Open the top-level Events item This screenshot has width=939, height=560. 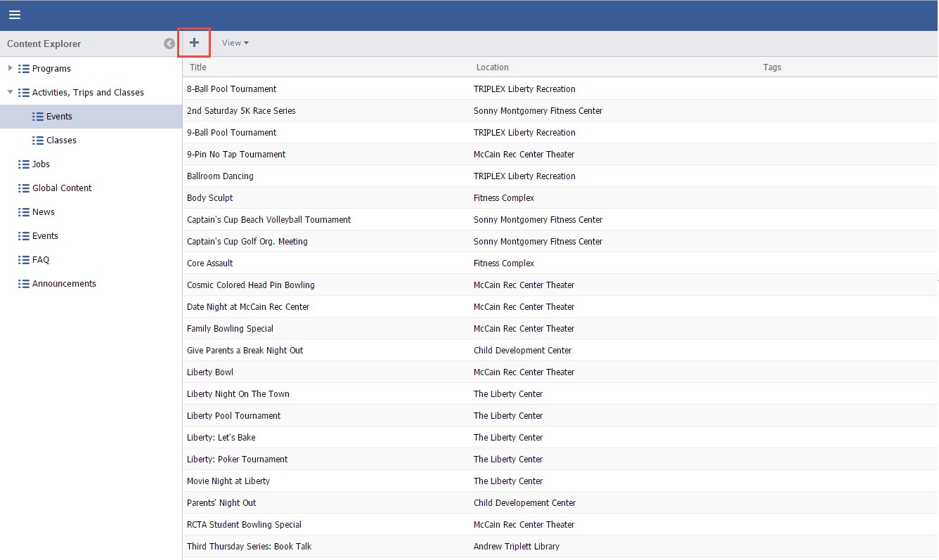tap(45, 236)
